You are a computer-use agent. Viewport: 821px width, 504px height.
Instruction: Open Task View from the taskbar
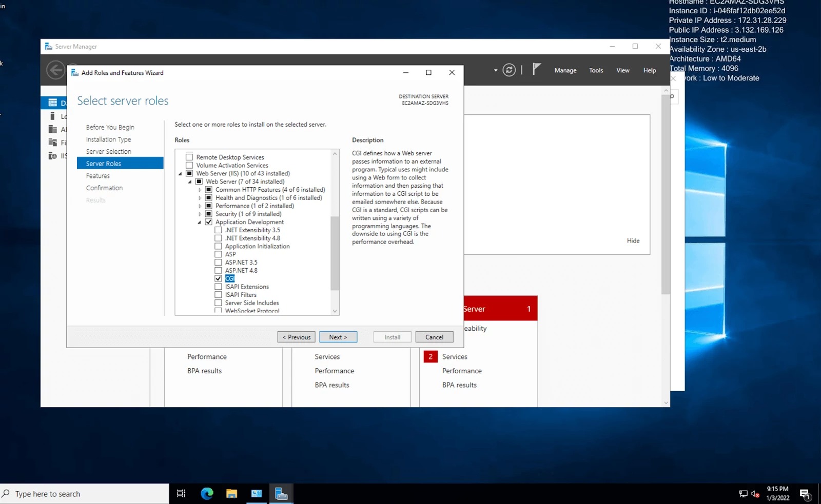click(x=181, y=494)
